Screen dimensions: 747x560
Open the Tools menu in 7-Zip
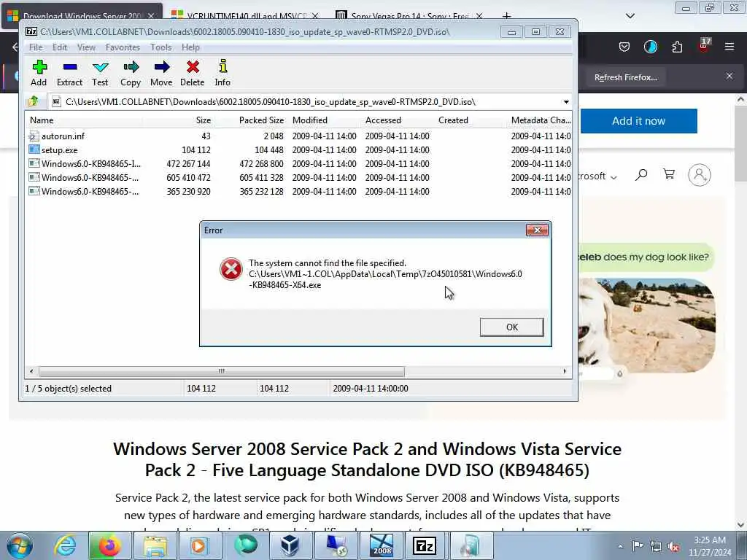[161, 47]
